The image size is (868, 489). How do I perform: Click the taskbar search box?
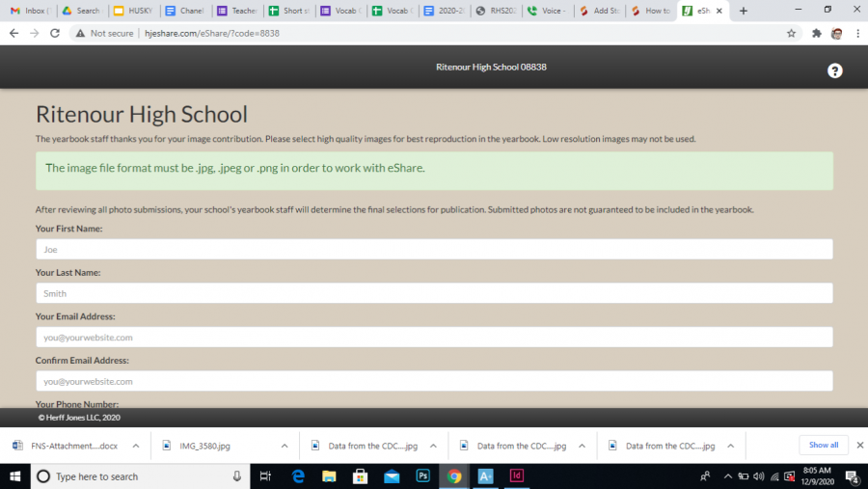click(141, 476)
